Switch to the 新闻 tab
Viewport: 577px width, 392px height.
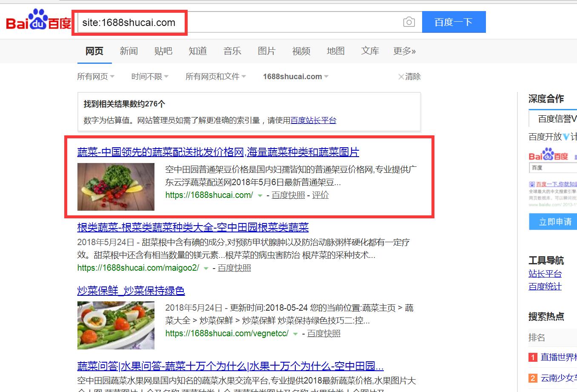tap(129, 51)
